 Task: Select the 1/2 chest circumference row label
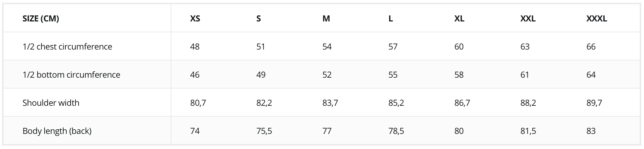67,46
